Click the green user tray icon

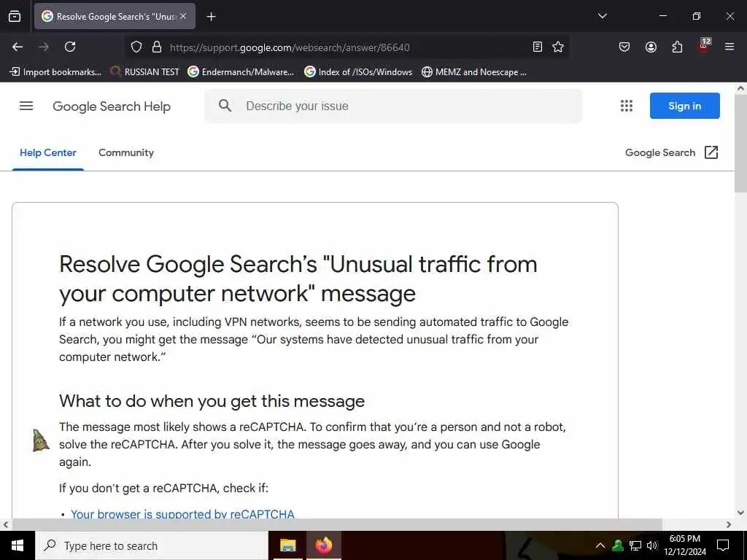tap(618, 545)
